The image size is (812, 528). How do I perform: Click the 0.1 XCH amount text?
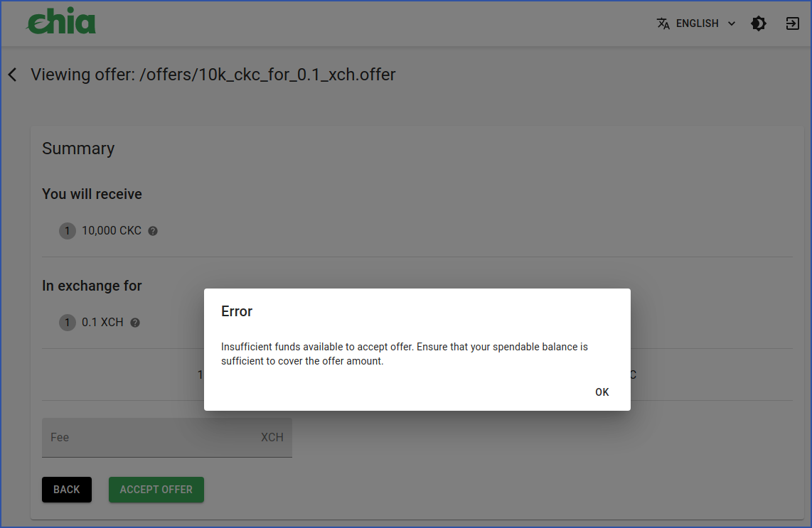(102, 323)
